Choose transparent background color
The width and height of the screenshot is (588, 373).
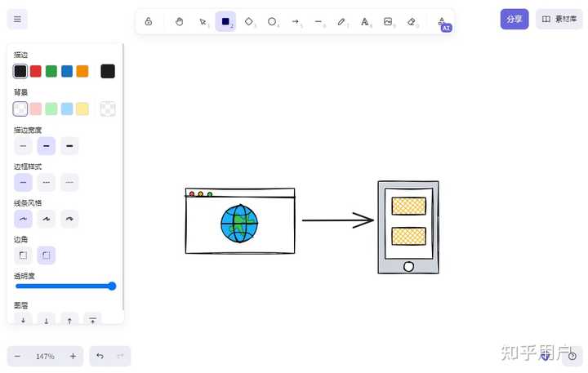20,109
